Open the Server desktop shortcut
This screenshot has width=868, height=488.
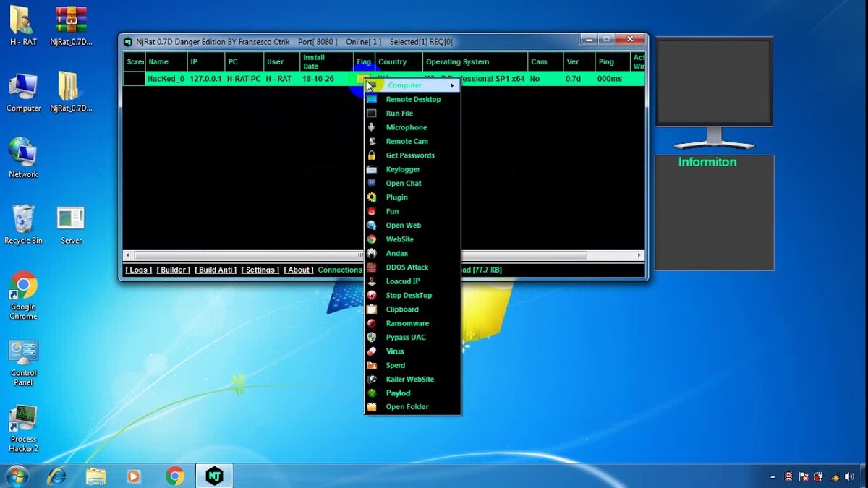tap(71, 226)
